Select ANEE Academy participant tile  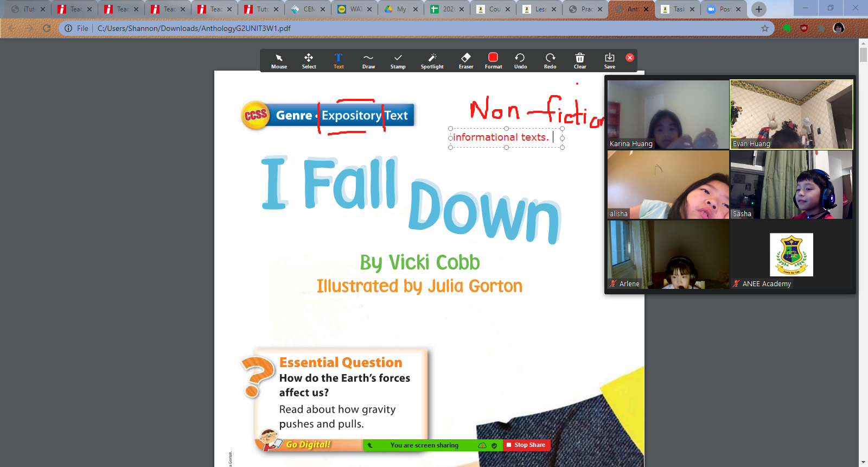tap(792, 255)
